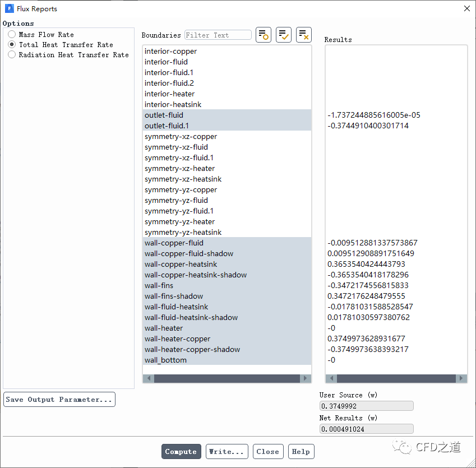Select the symmetry-xz-heater boundary
Screen dimensions: 476x468
pyautogui.click(x=179, y=169)
